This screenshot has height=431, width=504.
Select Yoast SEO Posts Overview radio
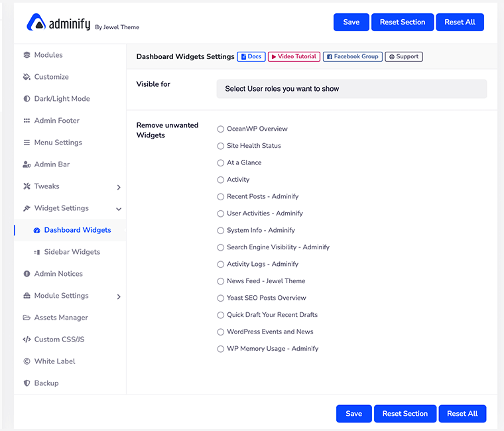[x=220, y=298]
